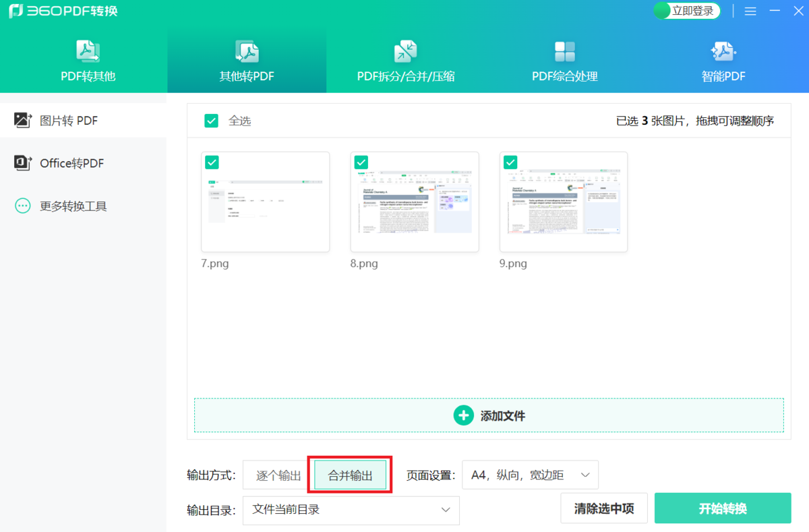
Task: Click the 360PDF转换 logo icon
Action: [x=16, y=11]
